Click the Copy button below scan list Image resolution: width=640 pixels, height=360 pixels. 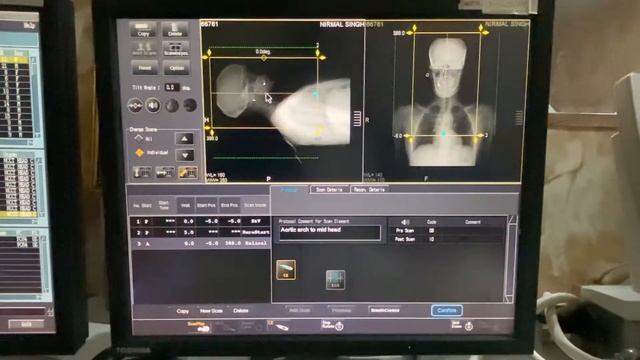pos(182,311)
